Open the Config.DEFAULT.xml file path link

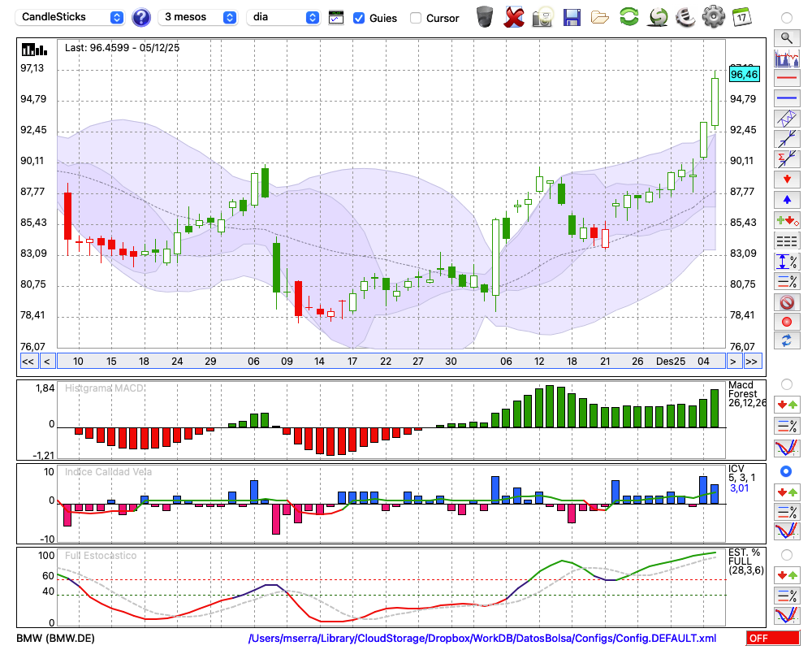(x=482, y=639)
